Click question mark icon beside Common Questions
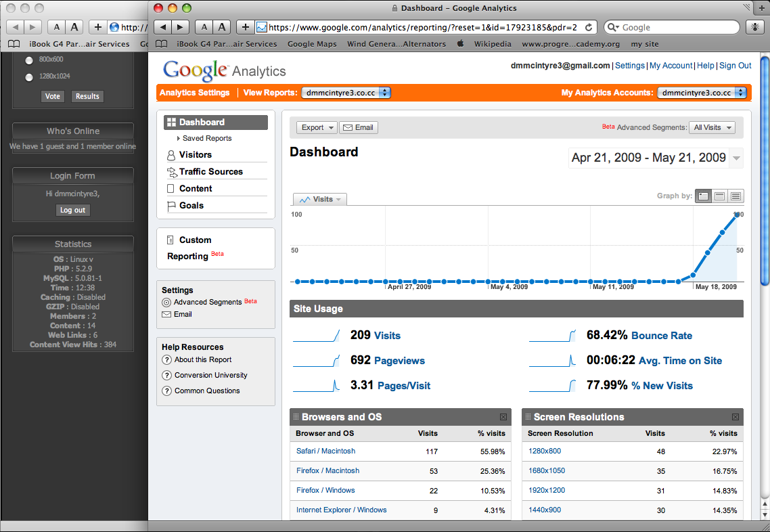This screenshot has height=532, width=770. [x=166, y=391]
